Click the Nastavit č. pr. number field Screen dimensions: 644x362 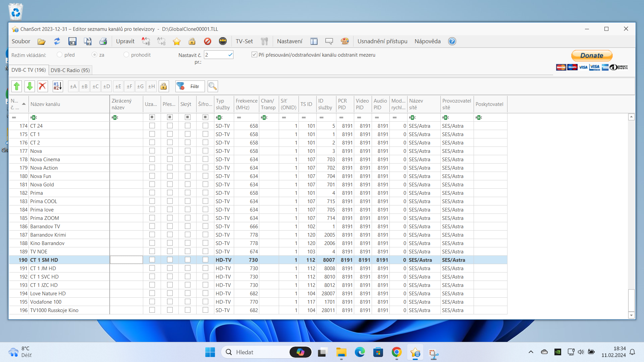218,55
